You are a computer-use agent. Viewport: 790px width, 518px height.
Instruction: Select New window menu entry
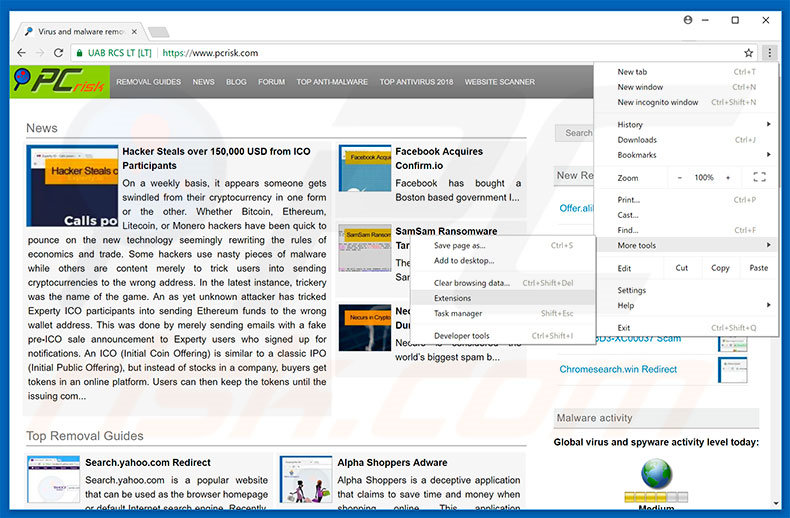pyautogui.click(x=686, y=87)
